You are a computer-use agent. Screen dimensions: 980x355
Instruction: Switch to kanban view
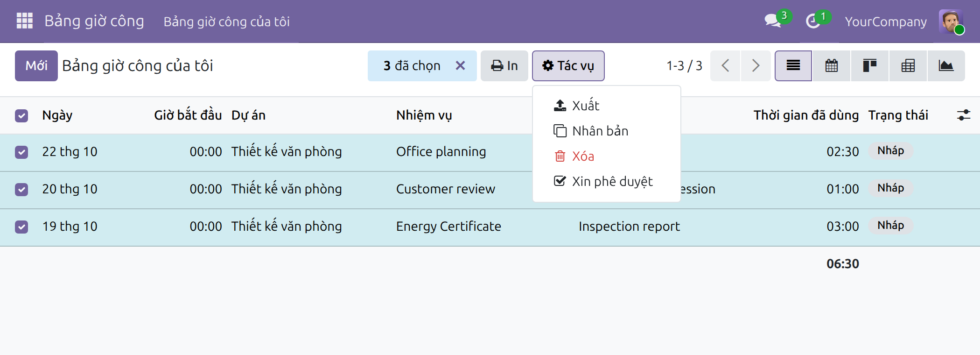(x=870, y=66)
